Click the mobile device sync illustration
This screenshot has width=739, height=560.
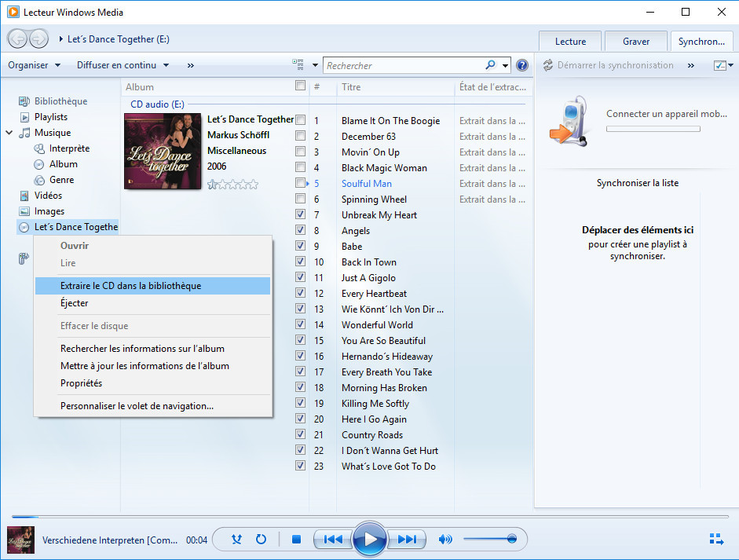tap(570, 122)
